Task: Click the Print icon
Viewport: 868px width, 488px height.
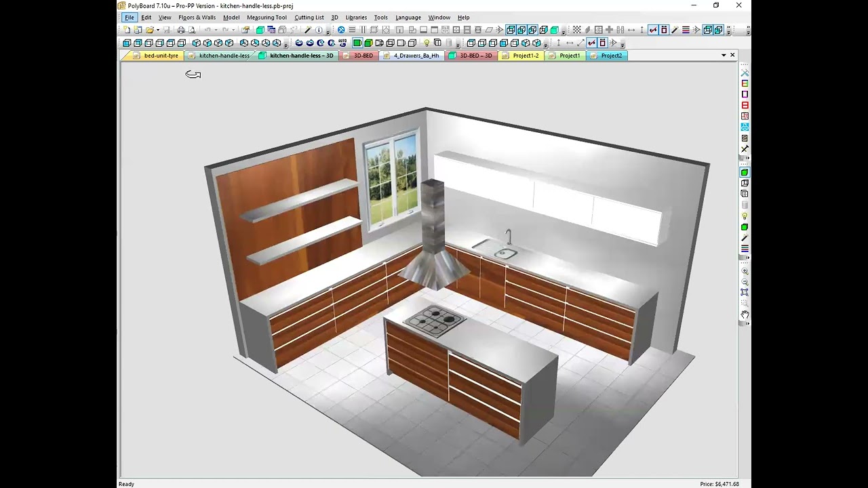Action: click(x=181, y=30)
